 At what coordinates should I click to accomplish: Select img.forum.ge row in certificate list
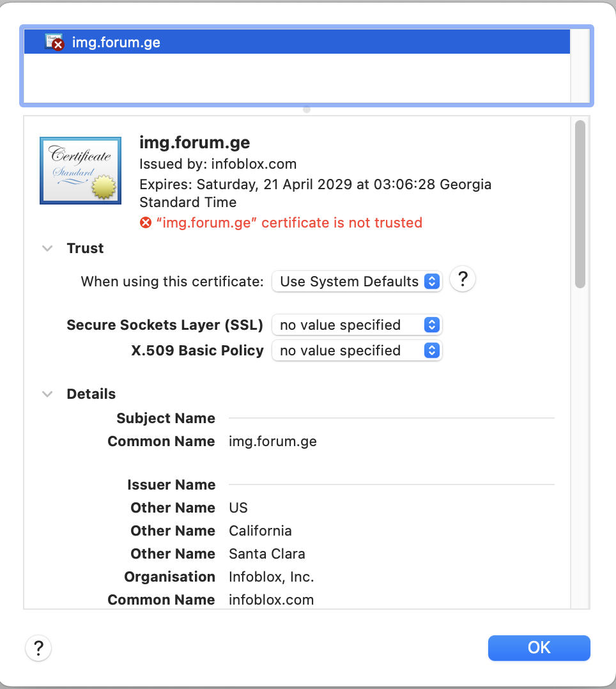click(296, 43)
